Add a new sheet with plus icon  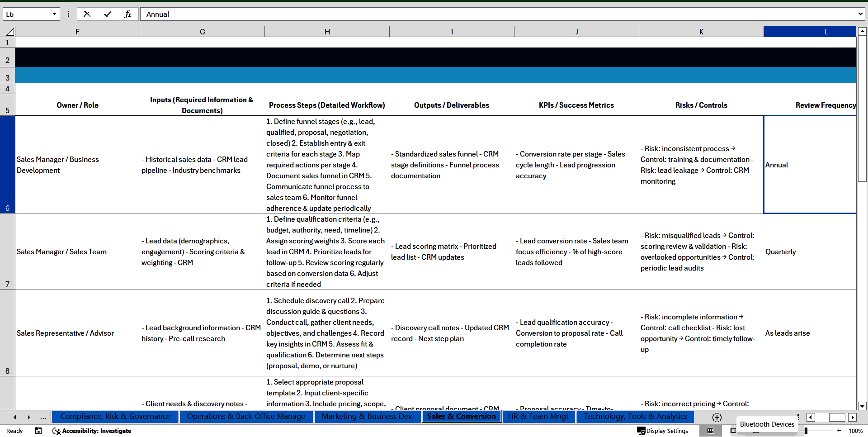tap(717, 417)
